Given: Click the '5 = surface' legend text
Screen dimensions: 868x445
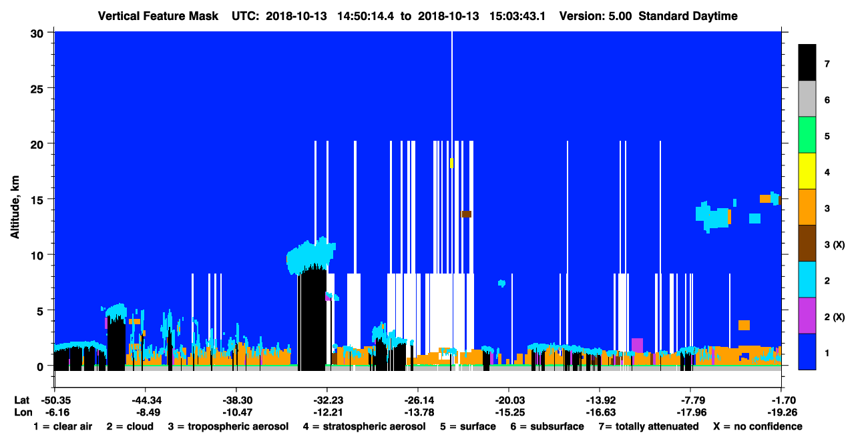Looking at the screenshot, I should tap(467, 426).
